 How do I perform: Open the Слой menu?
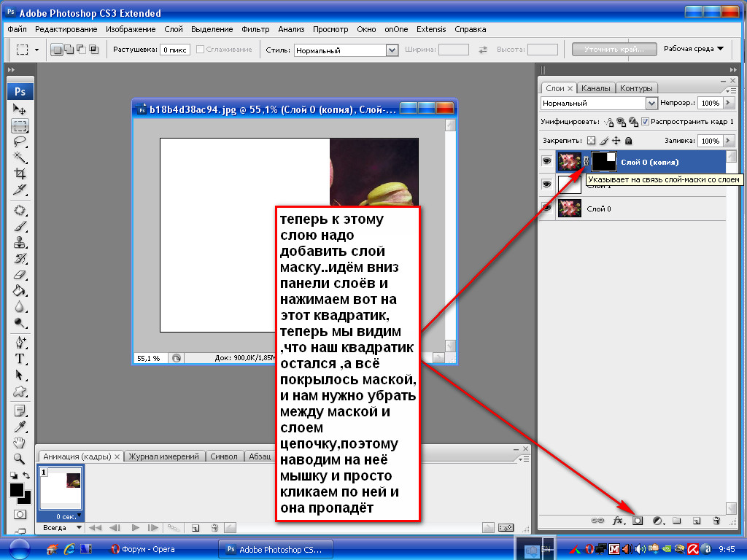tap(174, 29)
